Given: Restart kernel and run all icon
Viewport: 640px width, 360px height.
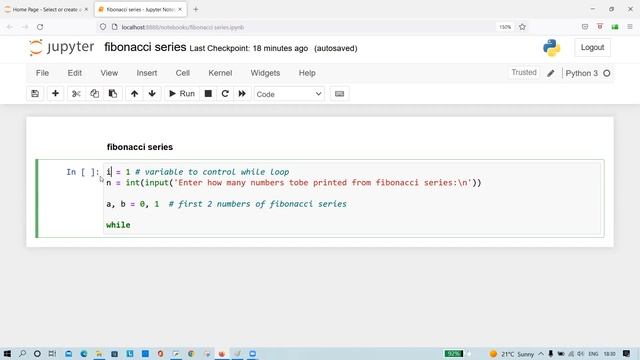Looking at the screenshot, I should click(242, 94).
